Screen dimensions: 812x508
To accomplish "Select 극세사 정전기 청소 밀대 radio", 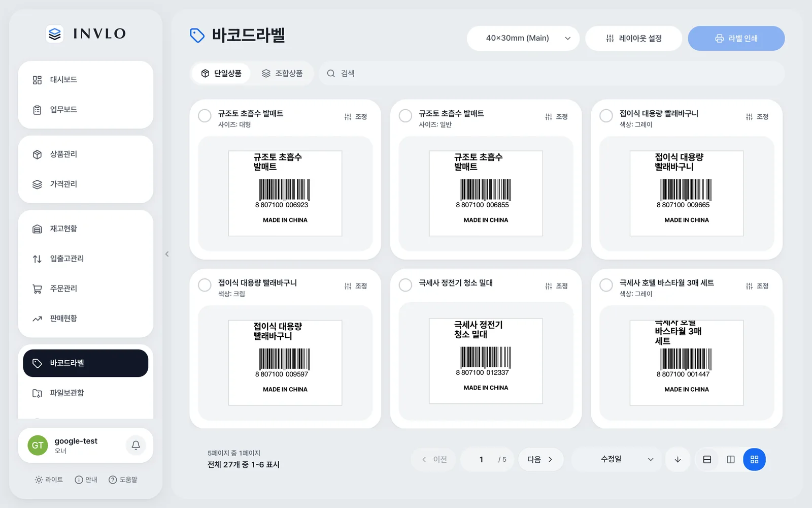I will tap(405, 285).
